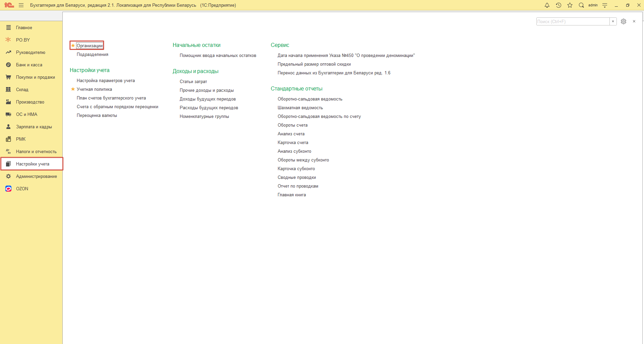Open Доходы будущих периодов

pos(208,99)
